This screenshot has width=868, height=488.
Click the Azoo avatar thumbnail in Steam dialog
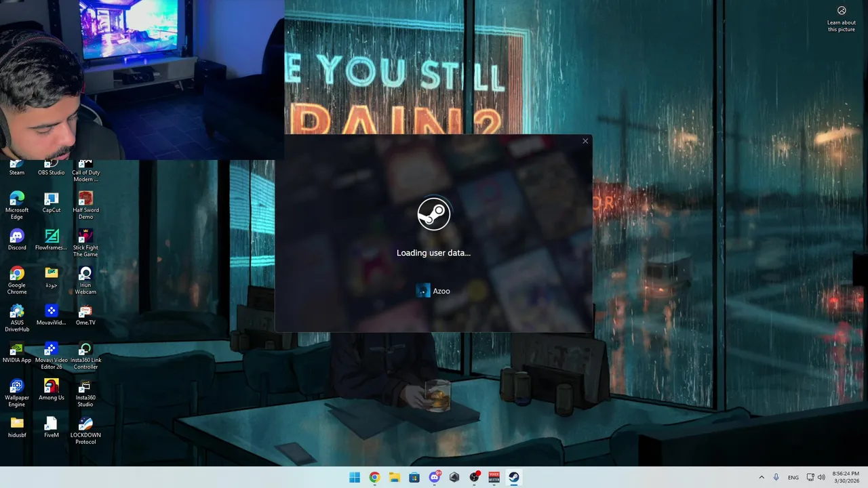422,291
